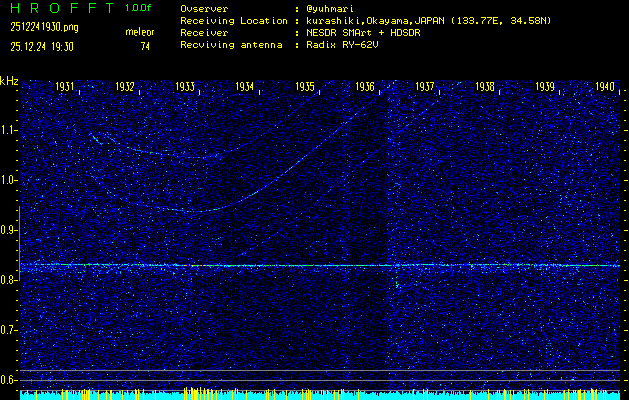629x400 pixels.
Task: Click the 1935 time marker
Action: tap(306, 87)
